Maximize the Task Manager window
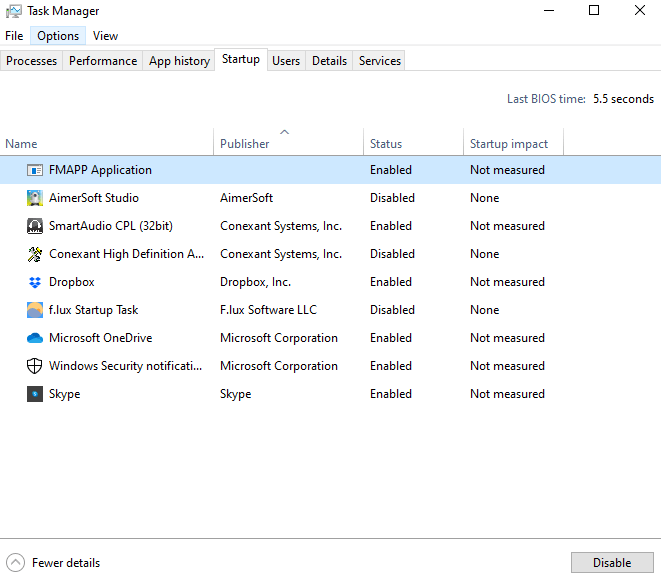Viewport: 661px width, 580px height. tap(594, 10)
